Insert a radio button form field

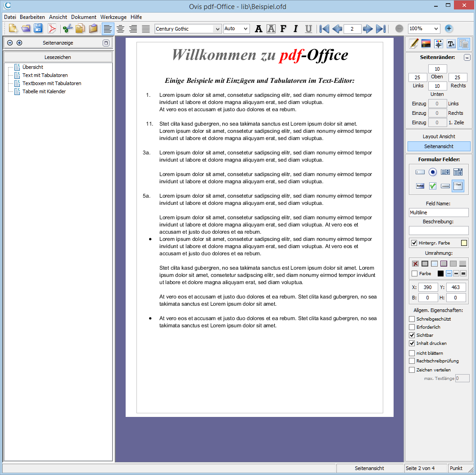click(x=433, y=172)
